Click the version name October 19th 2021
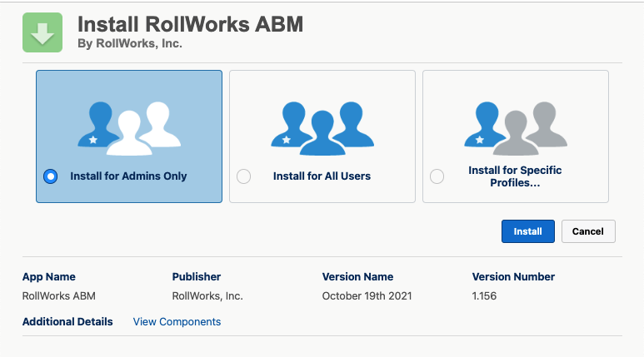644x357 pixels. pyautogui.click(x=367, y=295)
